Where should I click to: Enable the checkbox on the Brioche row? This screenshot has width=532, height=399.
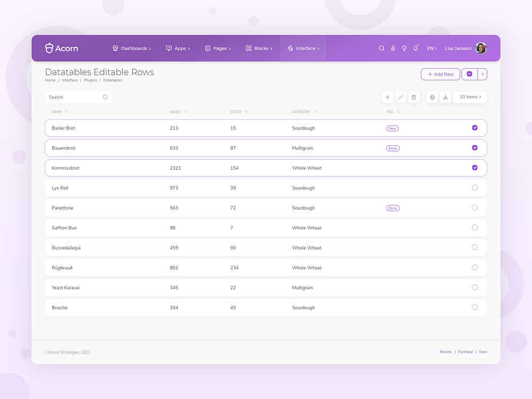[475, 307]
